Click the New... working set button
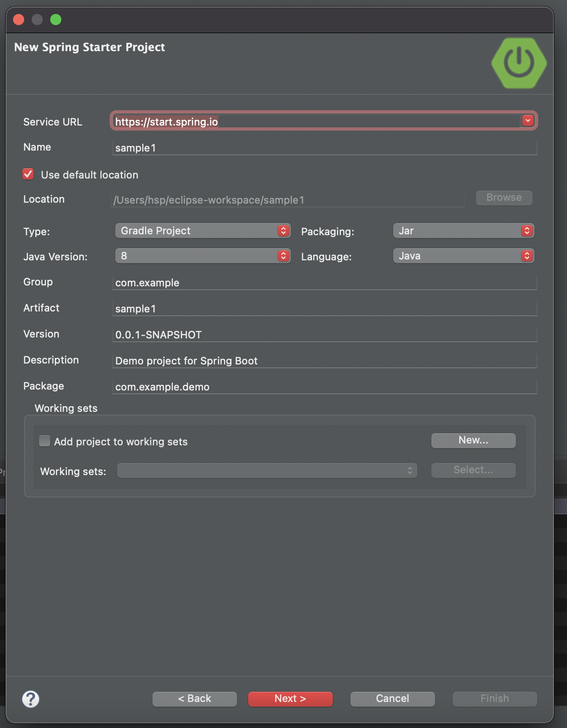The height and width of the screenshot is (728, 567). click(x=473, y=440)
